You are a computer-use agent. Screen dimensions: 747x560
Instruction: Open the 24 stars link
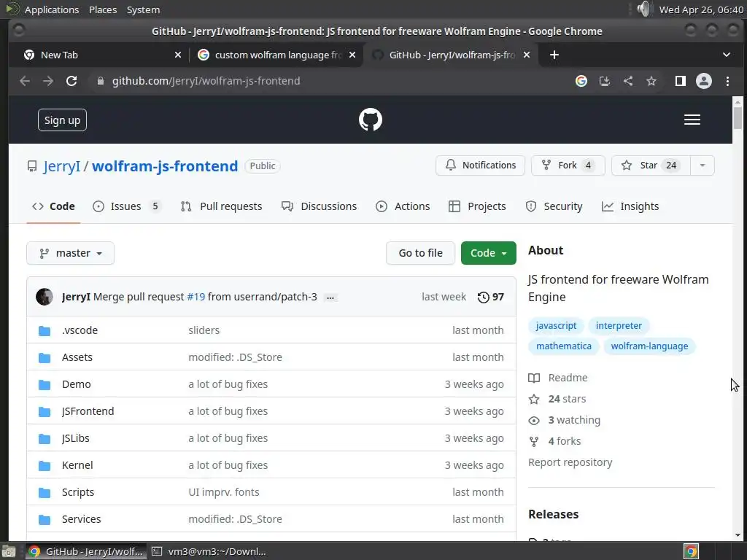pyautogui.click(x=557, y=399)
